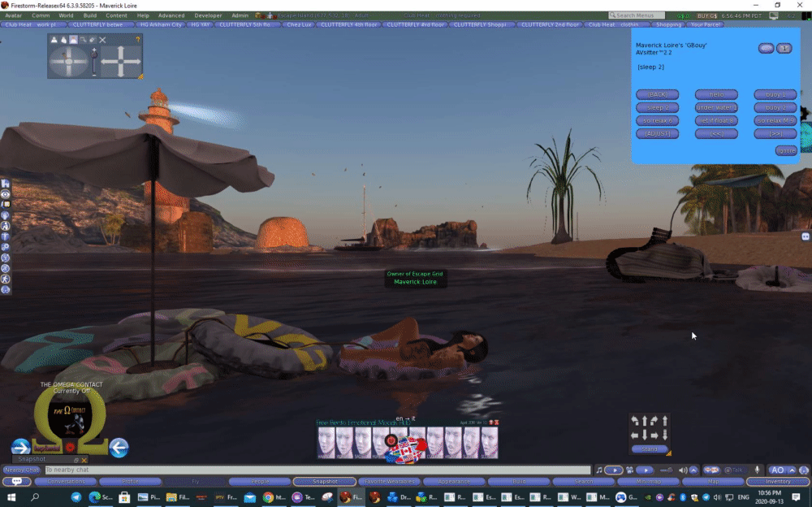Image resolution: width=812 pixels, height=507 pixels.
Task: Open Mini-map from bottom toolbar
Action: (x=648, y=482)
